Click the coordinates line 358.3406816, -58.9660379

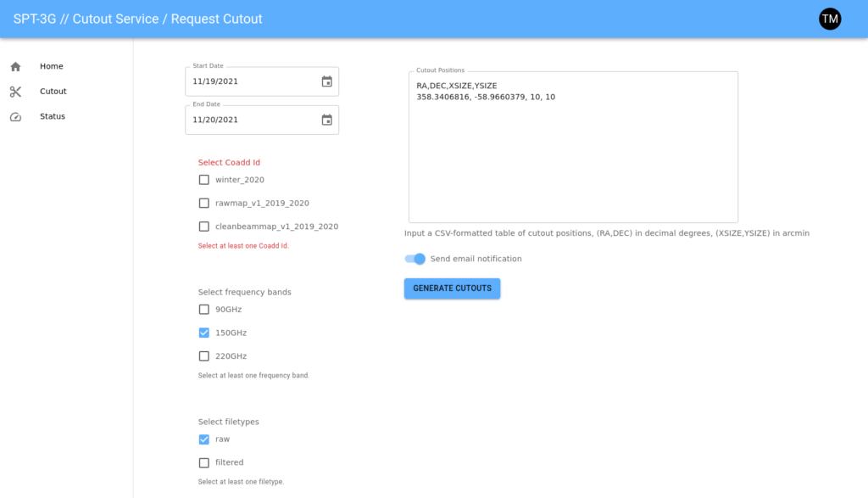(x=486, y=97)
